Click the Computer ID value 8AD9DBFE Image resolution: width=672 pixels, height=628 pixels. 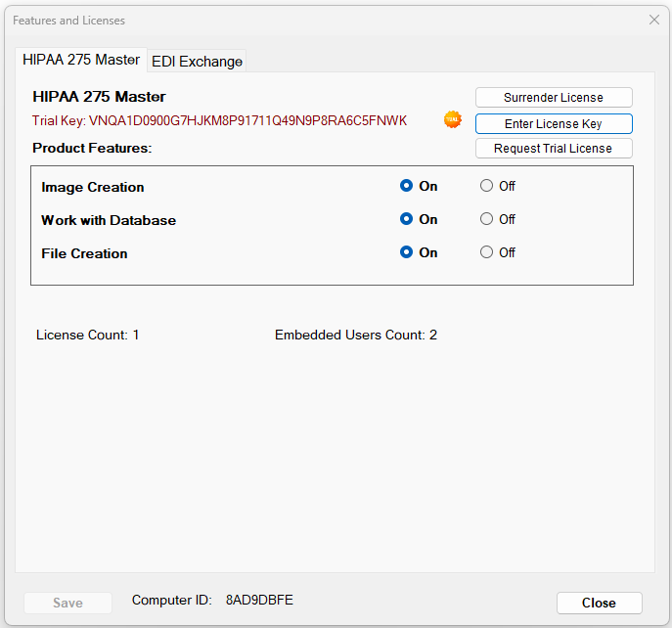pyautogui.click(x=259, y=600)
